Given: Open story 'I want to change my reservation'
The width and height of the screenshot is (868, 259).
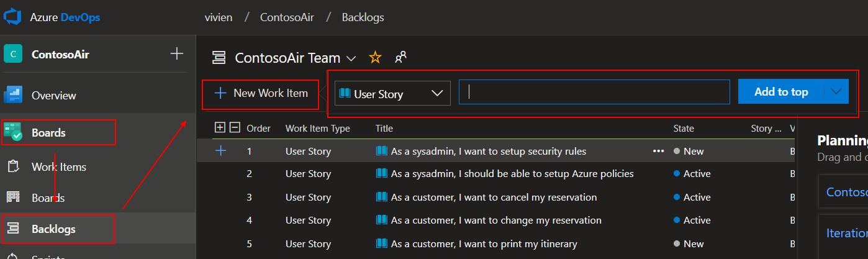Looking at the screenshot, I should [496, 220].
